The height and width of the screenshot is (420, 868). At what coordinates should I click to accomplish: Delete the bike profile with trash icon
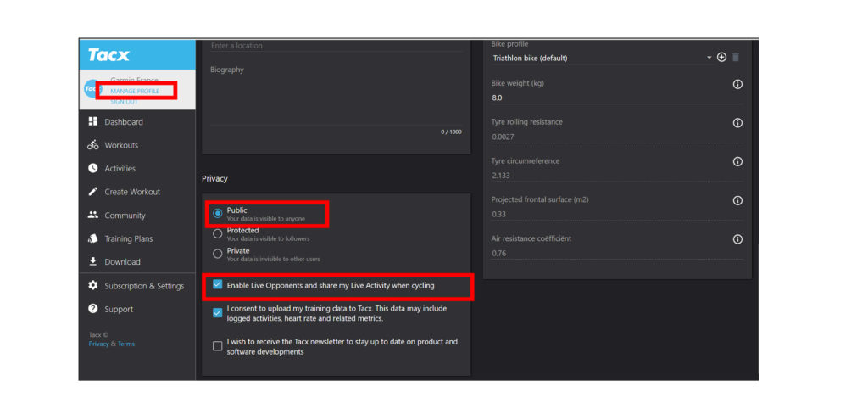736,57
